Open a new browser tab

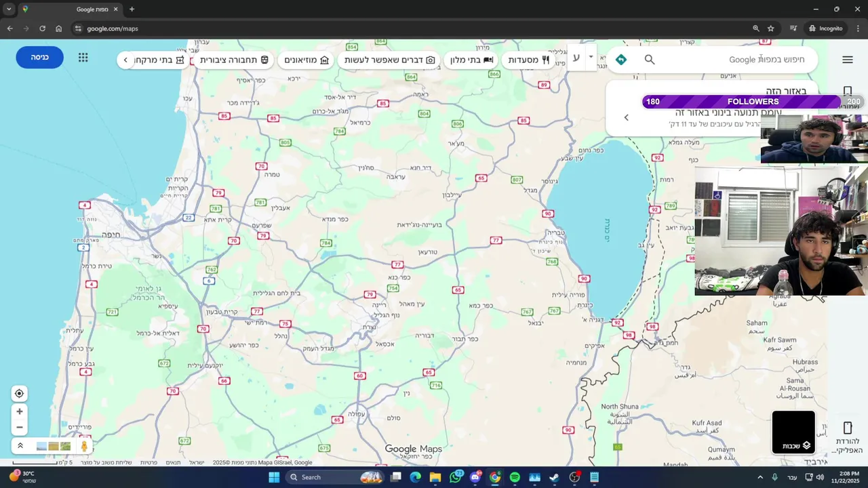click(x=132, y=9)
